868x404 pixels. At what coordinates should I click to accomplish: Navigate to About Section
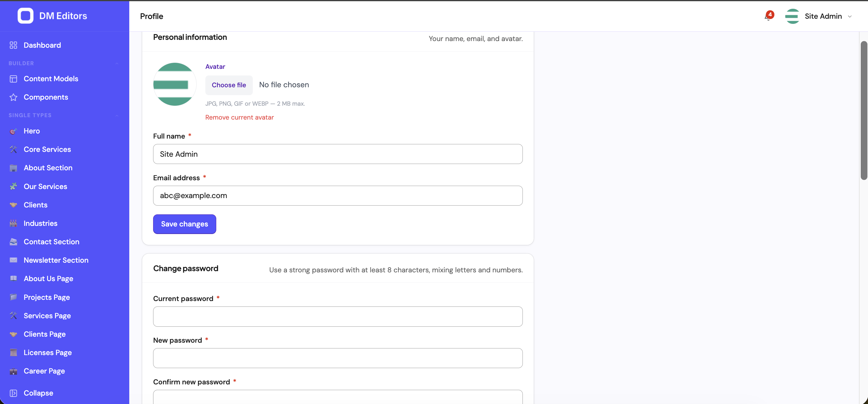click(x=65, y=168)
